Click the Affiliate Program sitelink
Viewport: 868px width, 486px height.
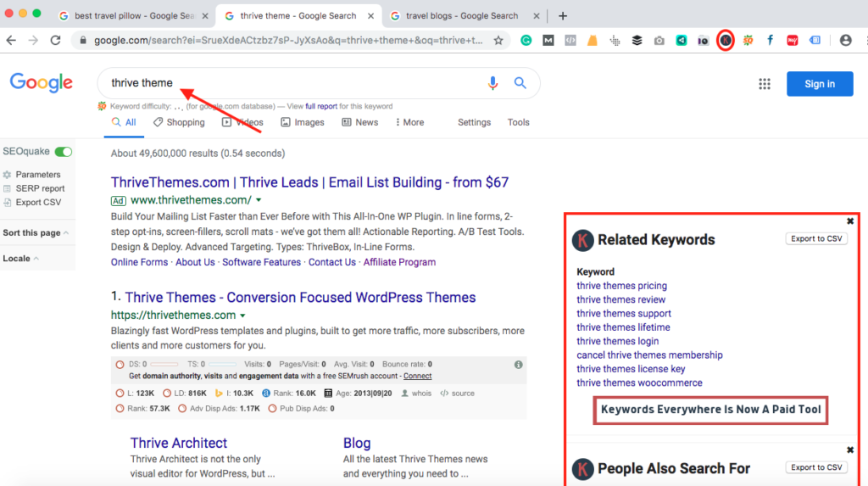[x=399, y=262]
